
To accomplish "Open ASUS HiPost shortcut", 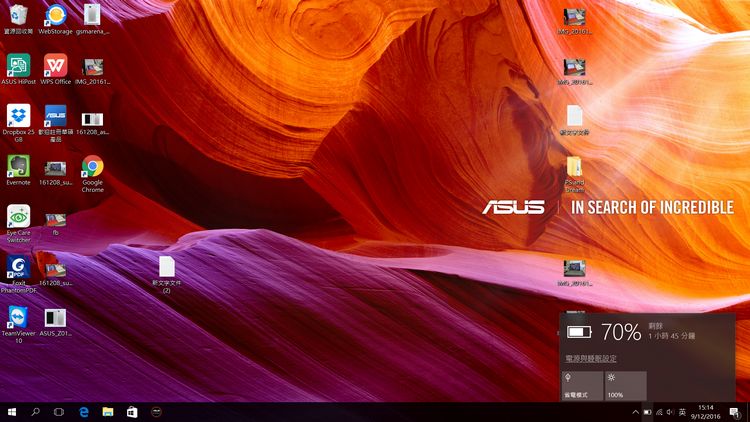I will tap(18, 69).
